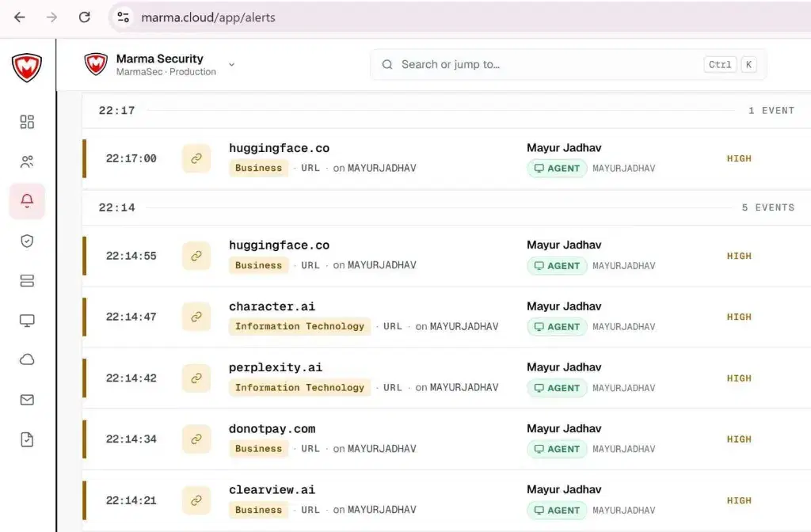Click AGENT badge on perplexity.ai alert
Screen dimensions: 811x532
point(557,388)
